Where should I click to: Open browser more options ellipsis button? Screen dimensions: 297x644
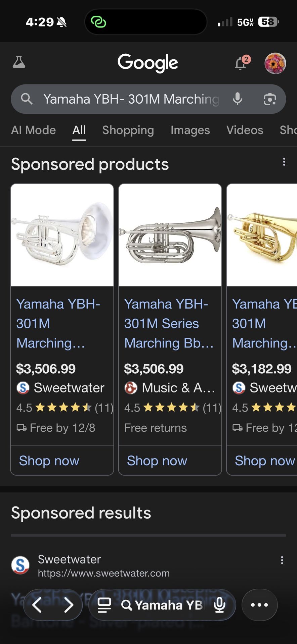(x=259, y=605)
